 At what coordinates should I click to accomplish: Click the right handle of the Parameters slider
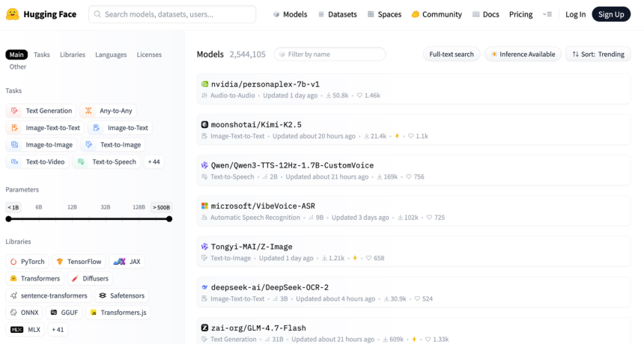pyautogui.click(x=169, y=219)
